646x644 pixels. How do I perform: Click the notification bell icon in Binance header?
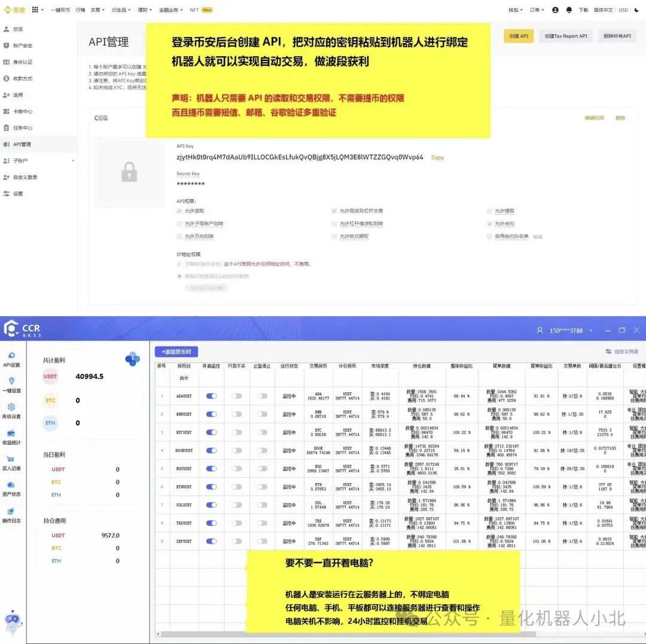(x=569, y=10)
